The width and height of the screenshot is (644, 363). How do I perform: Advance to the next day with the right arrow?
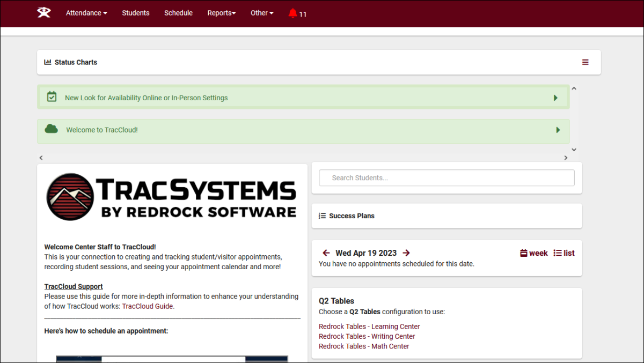click(406, 253)
